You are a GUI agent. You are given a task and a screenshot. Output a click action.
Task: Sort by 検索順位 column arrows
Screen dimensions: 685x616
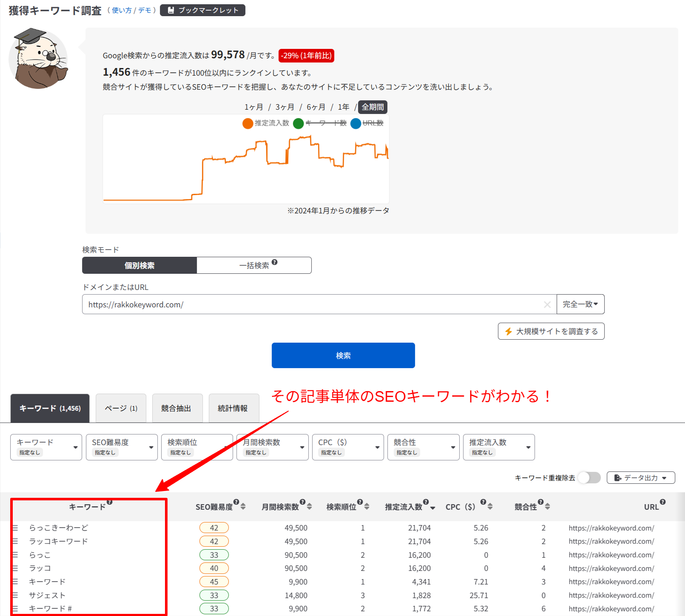[x=367, y=506]
